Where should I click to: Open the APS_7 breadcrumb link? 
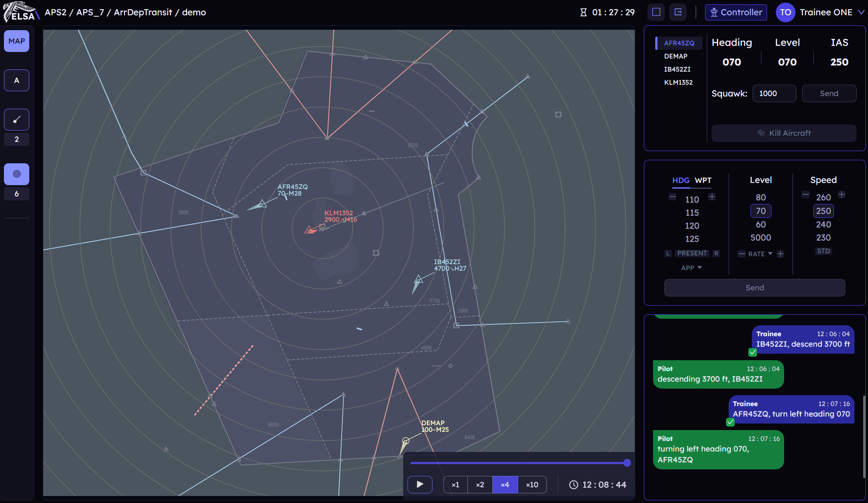point(90,12)
